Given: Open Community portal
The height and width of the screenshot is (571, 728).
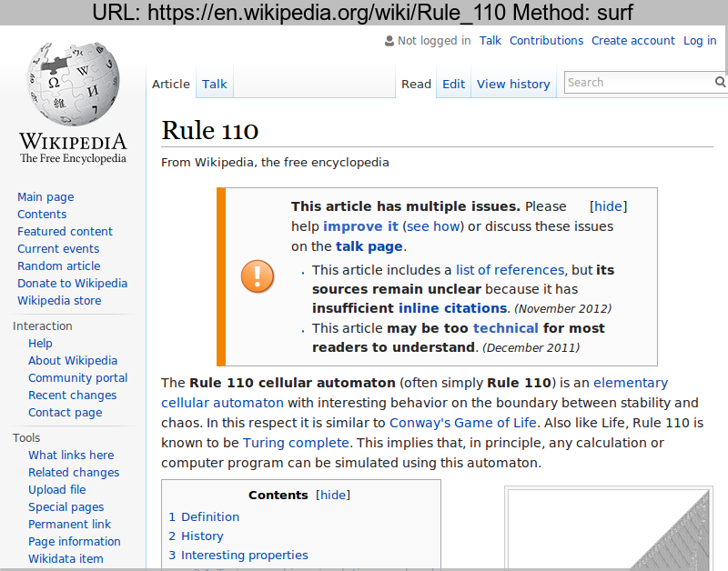Looking at the screenshot, I should coord(77,377).
